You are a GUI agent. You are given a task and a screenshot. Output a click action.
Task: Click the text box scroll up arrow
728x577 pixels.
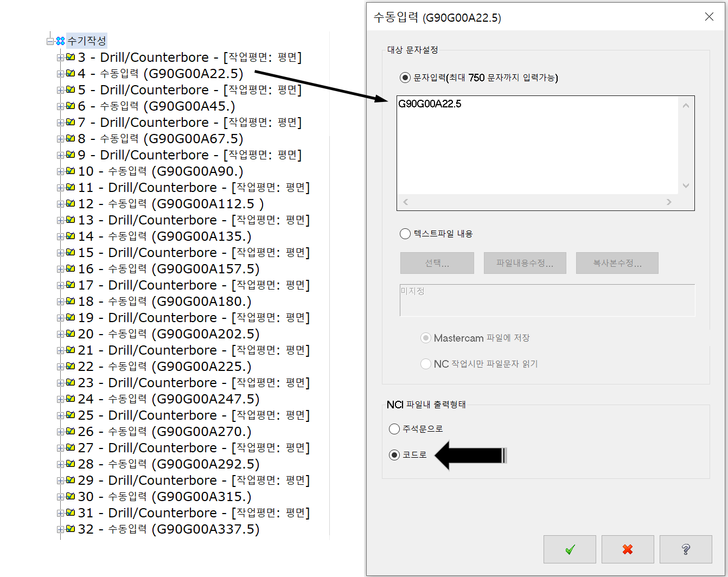(x=686, y=105)
